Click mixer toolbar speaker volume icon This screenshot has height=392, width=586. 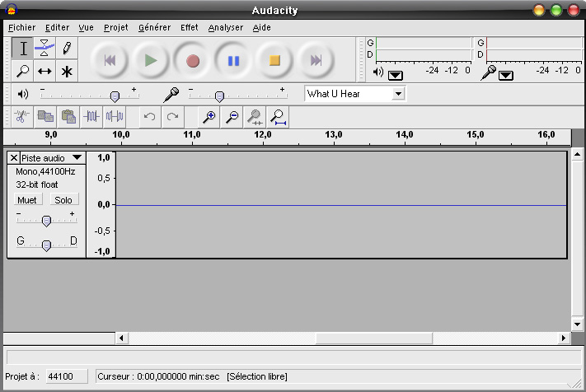[23, 94]
